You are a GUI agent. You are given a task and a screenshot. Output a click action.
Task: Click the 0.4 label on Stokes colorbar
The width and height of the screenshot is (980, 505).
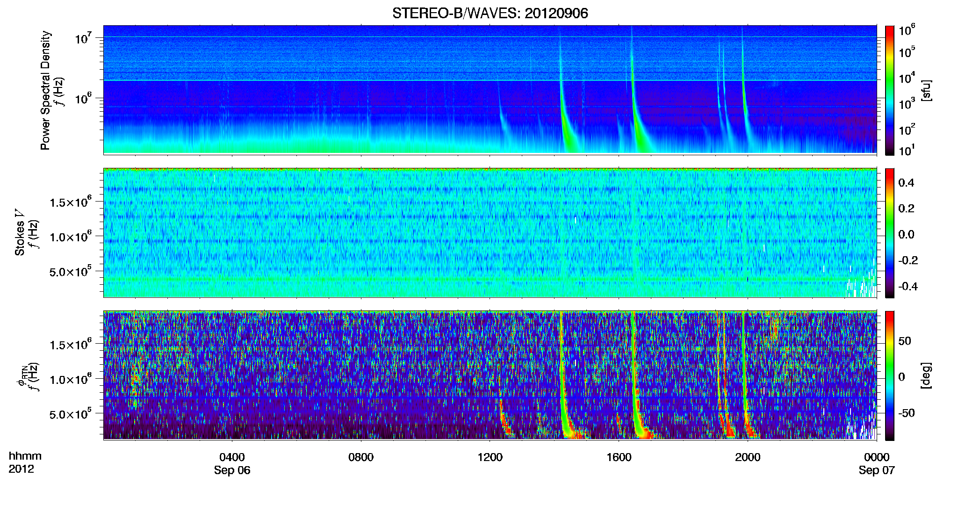(906, 183)
